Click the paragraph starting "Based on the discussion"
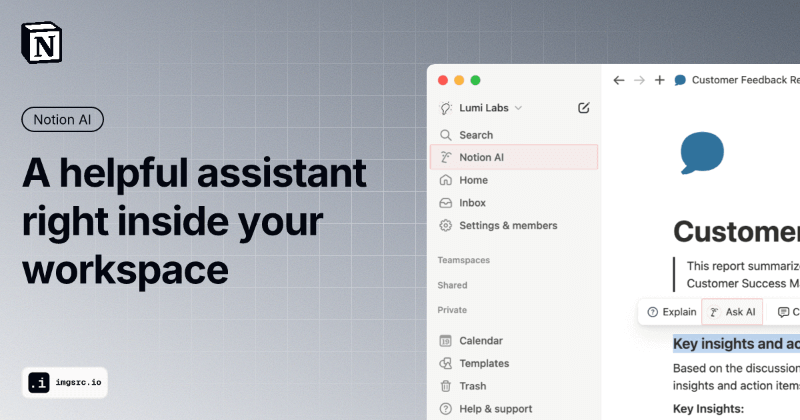The image size is (800, 420). [736, 377]
